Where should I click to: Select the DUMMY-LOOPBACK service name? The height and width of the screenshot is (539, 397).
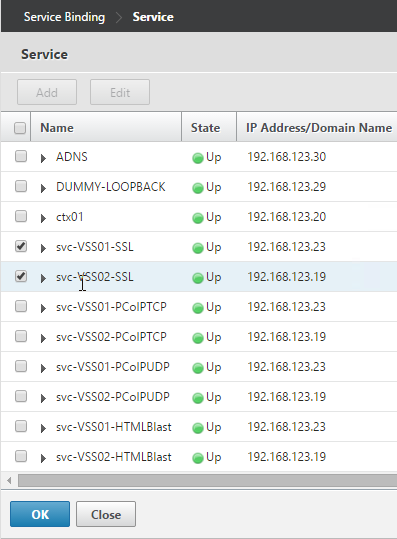(x=111, y=187)
